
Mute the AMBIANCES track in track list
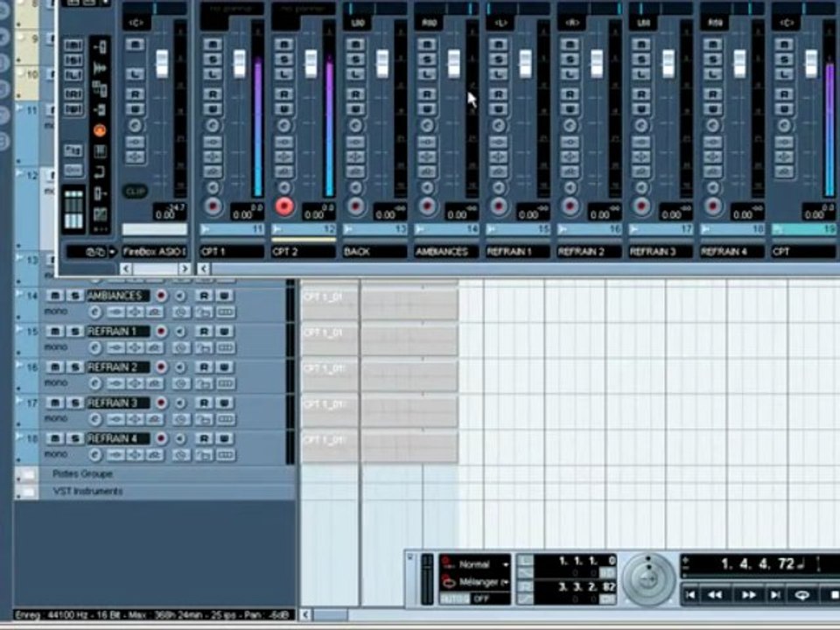[54, 296]
